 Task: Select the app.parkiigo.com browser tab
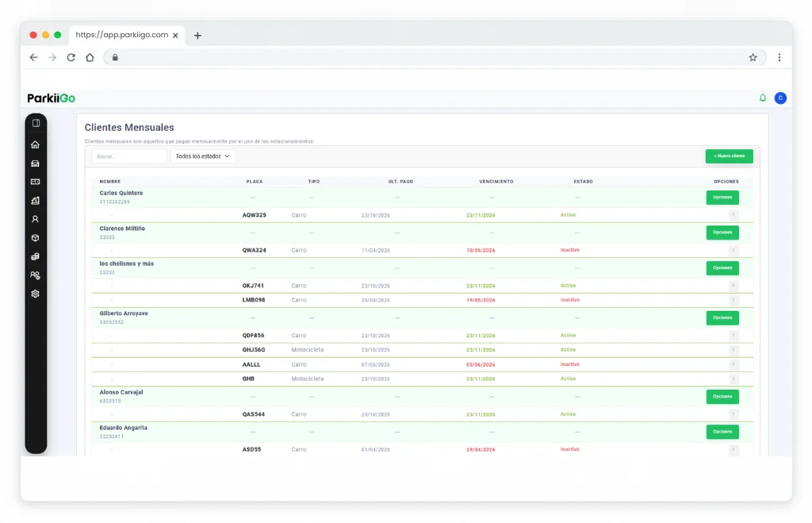[128, 35]
